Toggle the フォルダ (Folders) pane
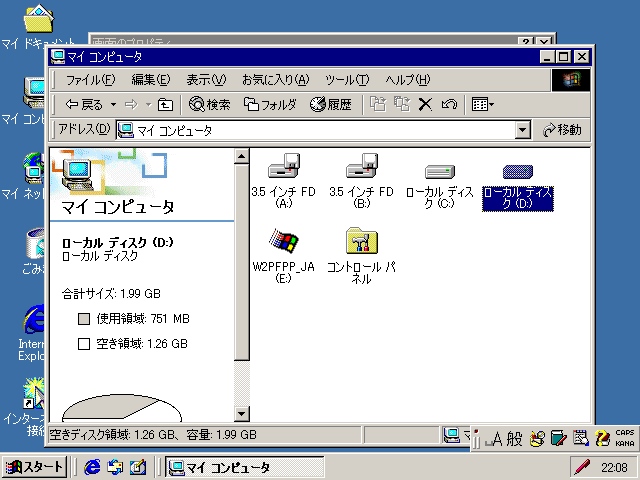Screen dimensions: 640x480 [270, 105]
